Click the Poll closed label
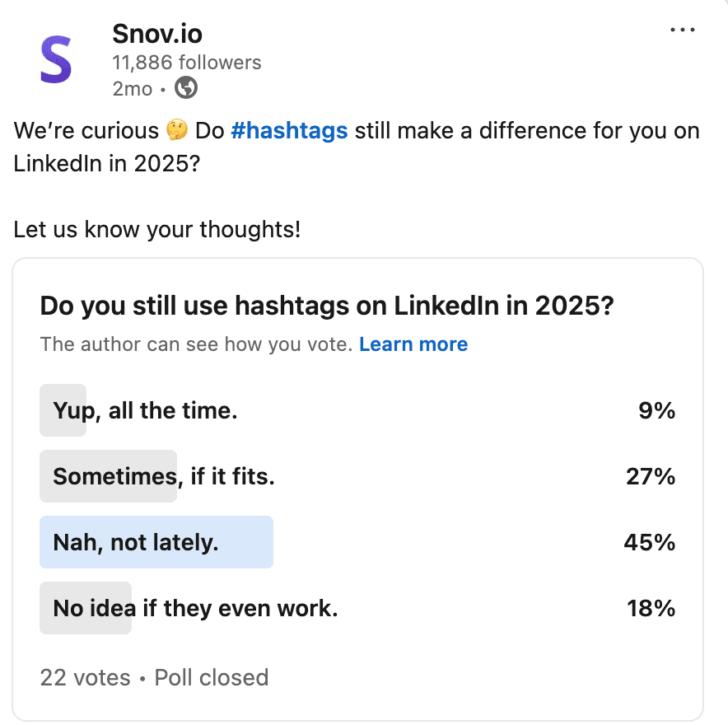This screenshot has height=725, width=728. (211, 677)
